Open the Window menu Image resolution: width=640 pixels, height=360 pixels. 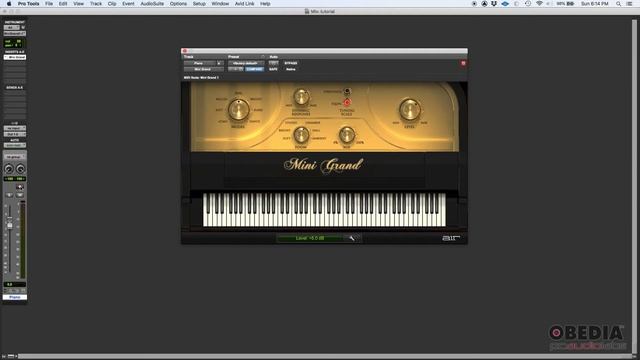coord(220,4)
